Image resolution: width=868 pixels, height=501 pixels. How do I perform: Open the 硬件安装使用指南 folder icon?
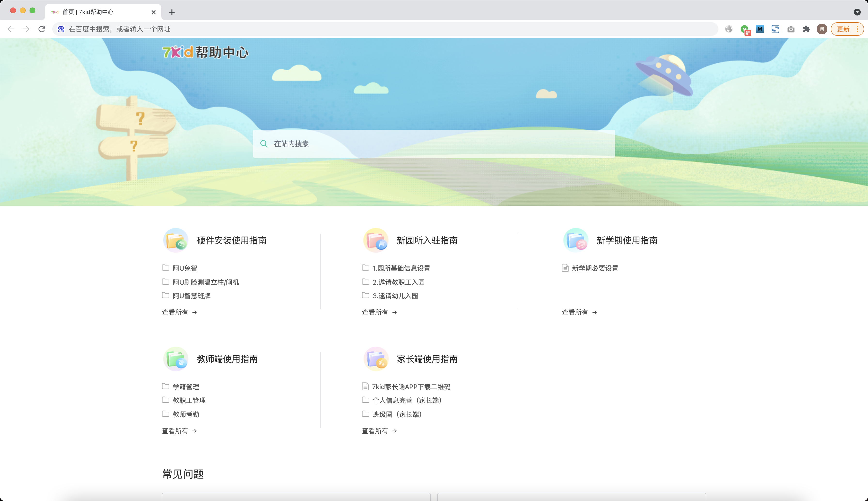[x=176, y=240]
